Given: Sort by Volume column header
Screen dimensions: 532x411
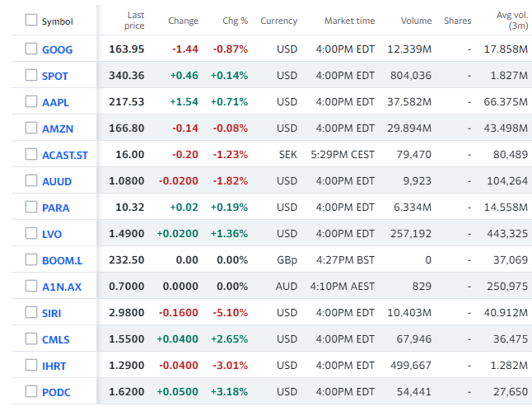Looking at the screenshot, I should tap(416, 21).
